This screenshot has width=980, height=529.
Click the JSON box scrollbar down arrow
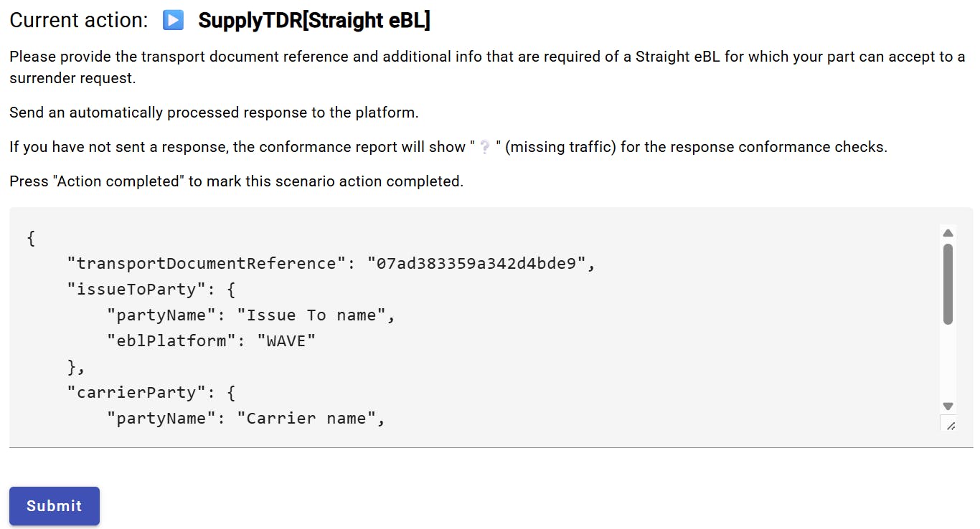(x=948, y=406)
